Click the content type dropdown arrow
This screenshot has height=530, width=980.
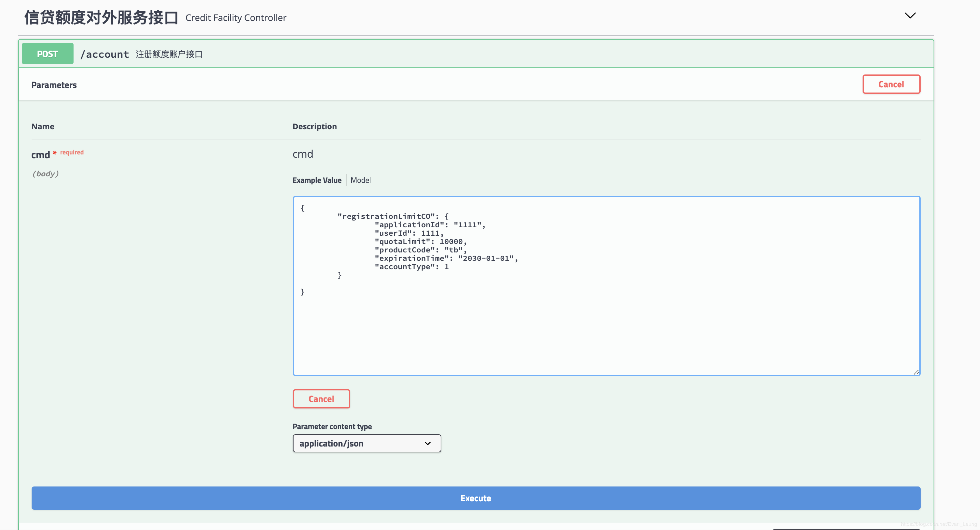coord(428,443)
